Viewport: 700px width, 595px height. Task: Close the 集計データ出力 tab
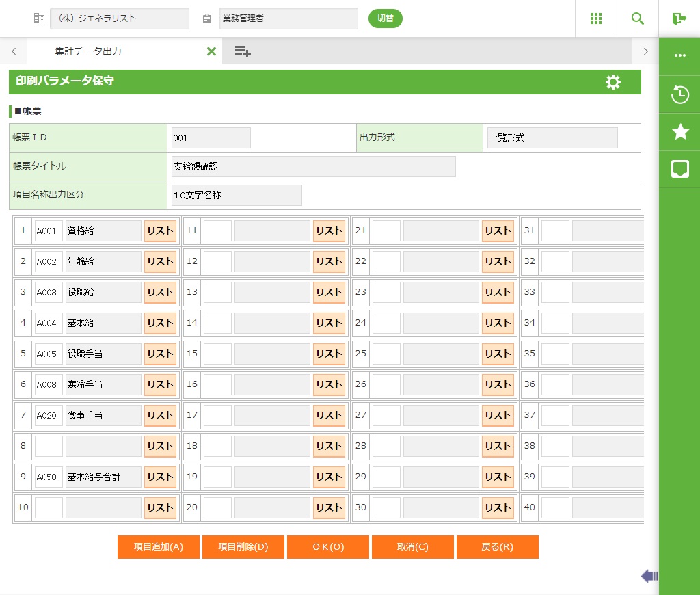pos(211,51)
